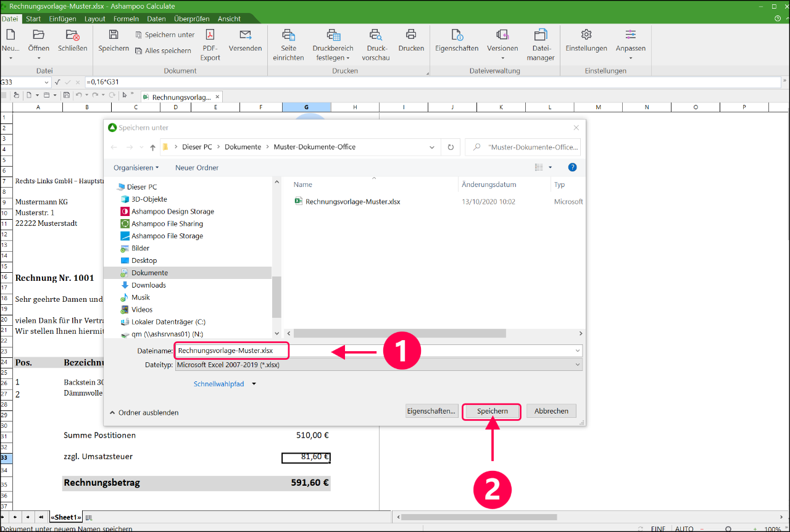Screen dimensions: 790x532
Task: Select Desktop in the folder tree
Action: (x=144, y=260)
